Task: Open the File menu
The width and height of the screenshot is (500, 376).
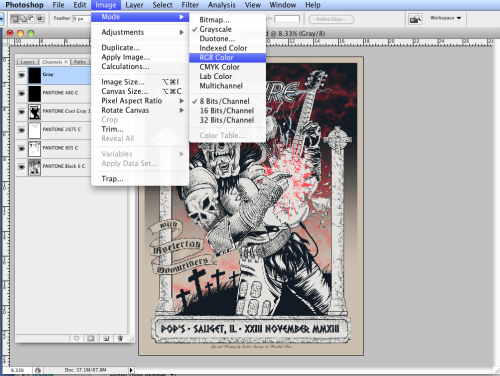Action: tap(58, 5)
